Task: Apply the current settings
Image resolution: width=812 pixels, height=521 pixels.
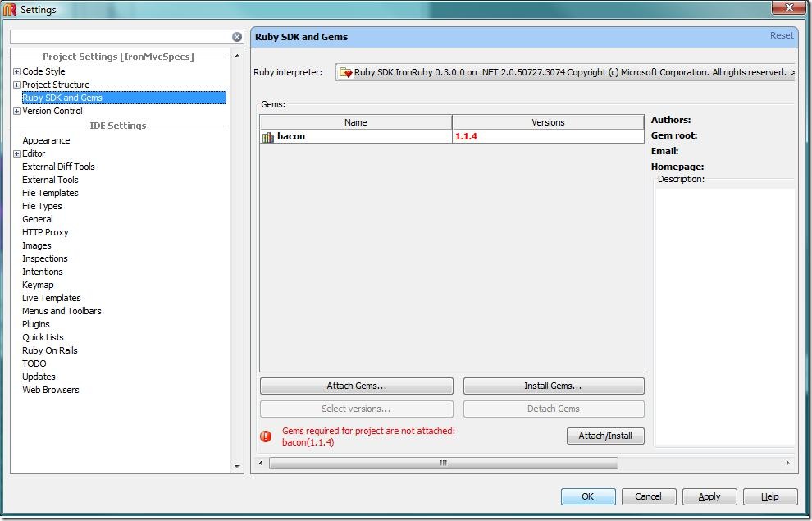Action: click(709, 496)
